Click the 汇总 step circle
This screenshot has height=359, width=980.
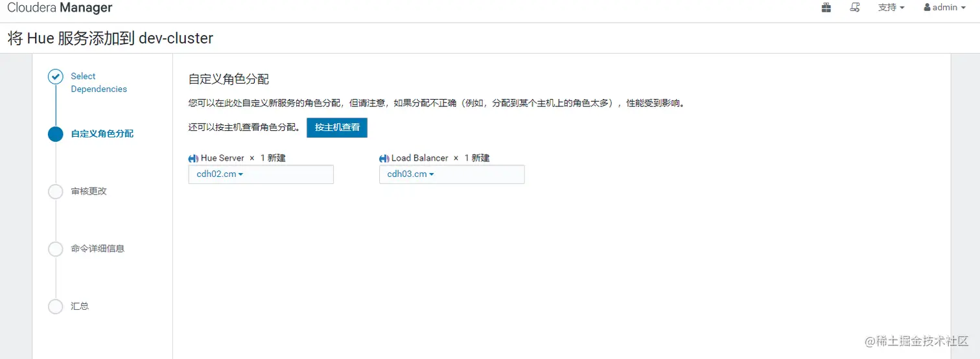pos(56,306)
